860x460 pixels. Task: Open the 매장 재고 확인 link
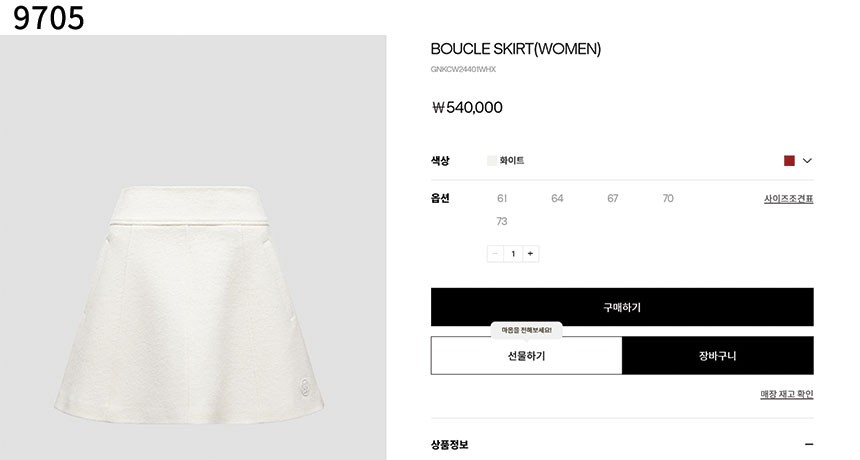tap(787, 394)
